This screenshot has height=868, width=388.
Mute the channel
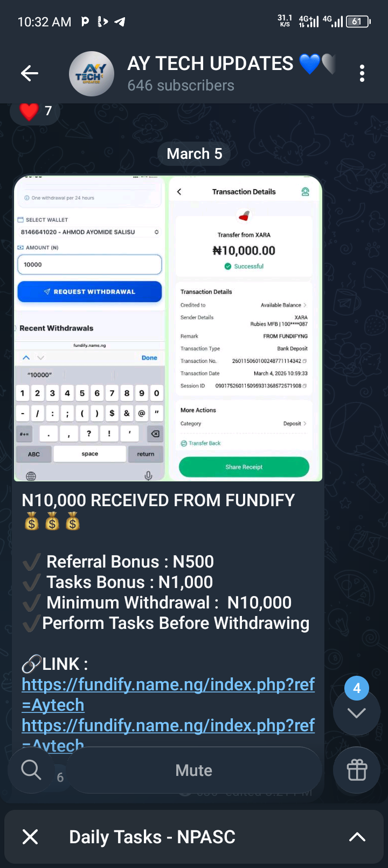click(x=194, y=770)
